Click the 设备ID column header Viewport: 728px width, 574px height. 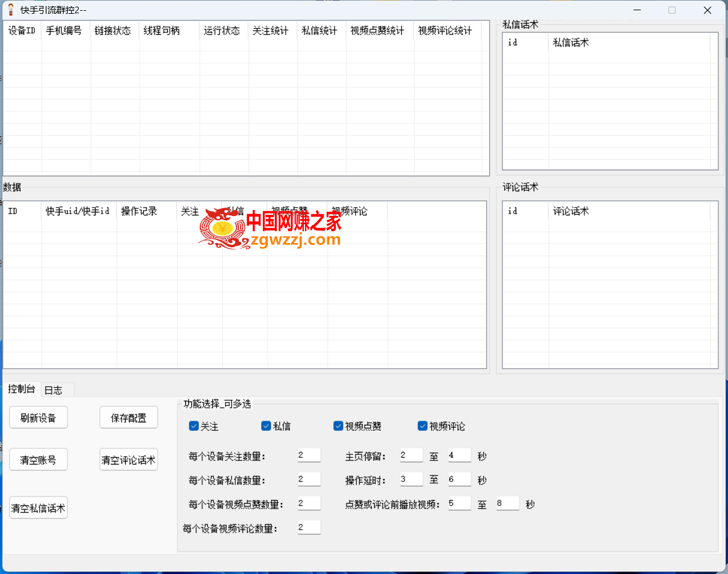(23, 31)
